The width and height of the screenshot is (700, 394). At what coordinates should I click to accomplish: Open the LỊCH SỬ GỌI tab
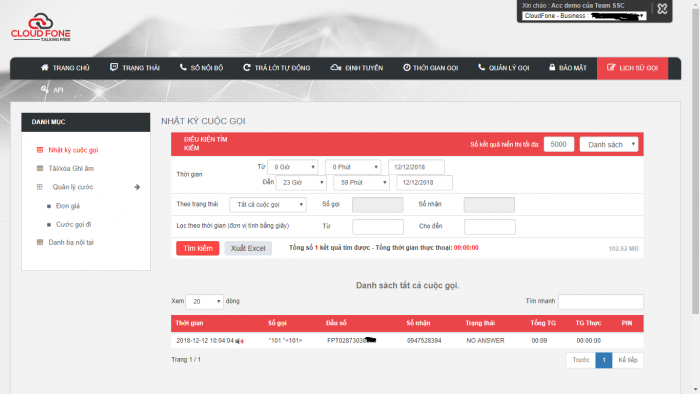click(x=633, y=68)
